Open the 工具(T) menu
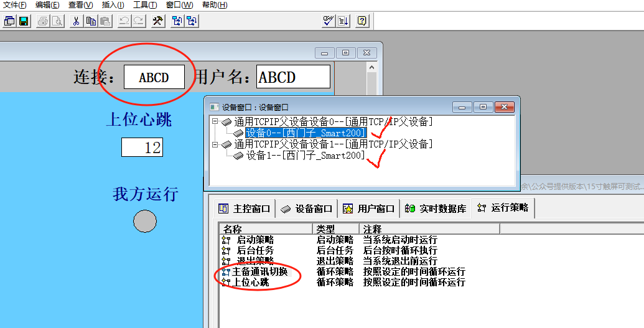The width and height of the screenshot is (644, 328). pos(145,5)
